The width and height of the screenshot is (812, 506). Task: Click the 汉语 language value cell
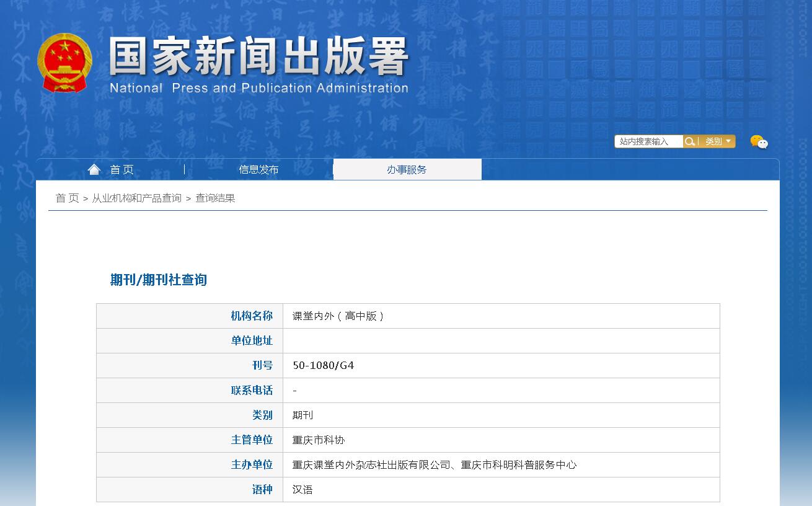[x=302, y=490]
